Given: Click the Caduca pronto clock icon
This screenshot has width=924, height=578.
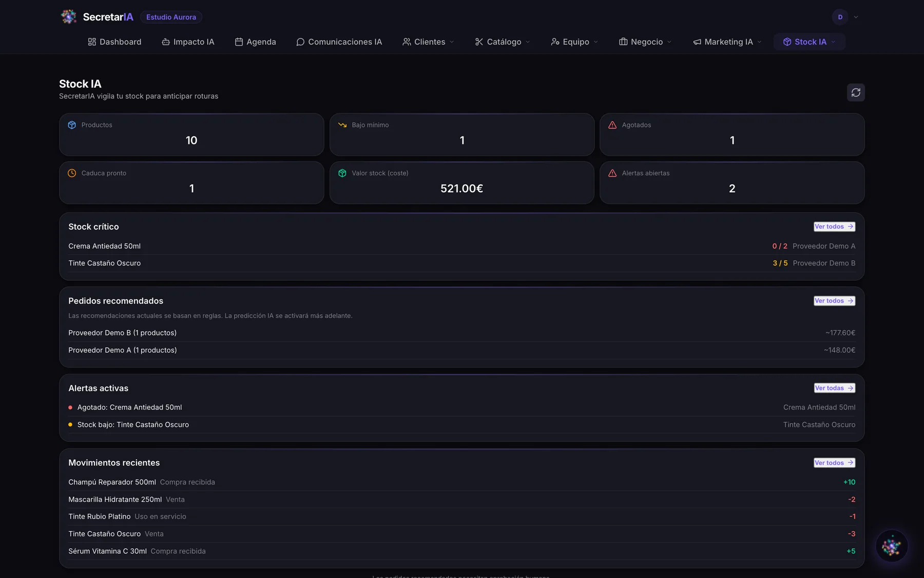Looking at the screenshot, I should [x=72, y=173].
